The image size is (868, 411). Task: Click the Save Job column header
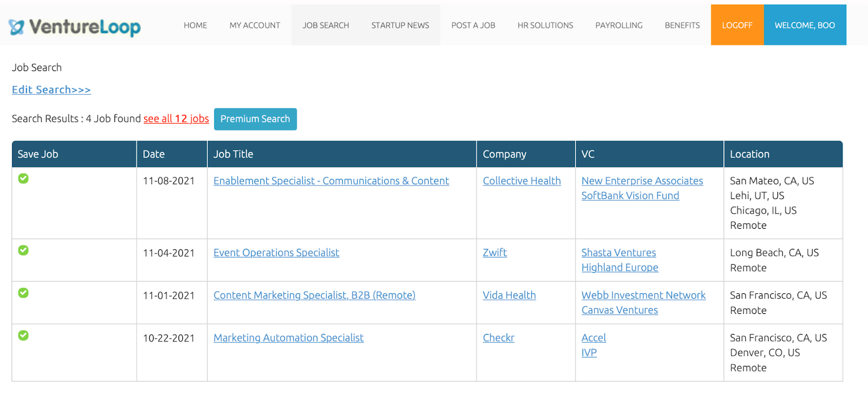point(74,154)
